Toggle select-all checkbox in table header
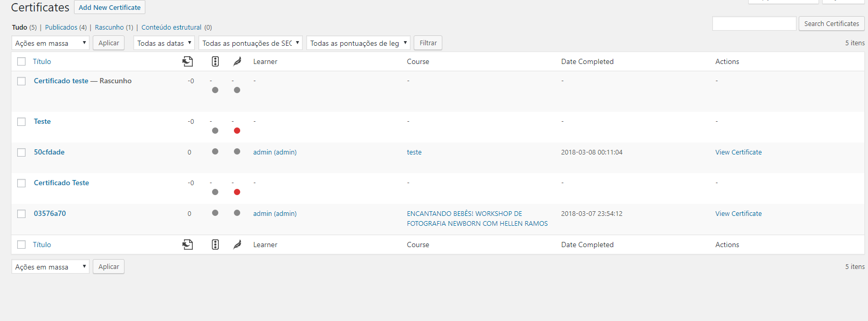This screenshot has width=868, height=321. (21, 61)
